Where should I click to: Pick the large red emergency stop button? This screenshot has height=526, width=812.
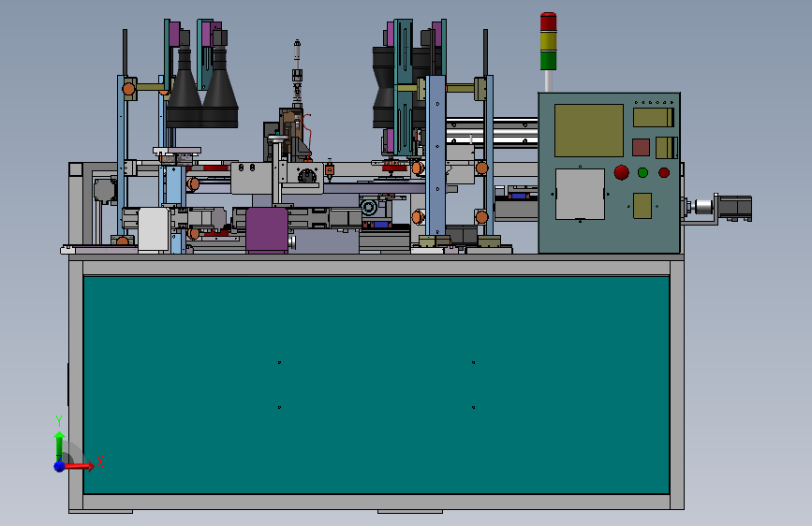coord(622,172)
